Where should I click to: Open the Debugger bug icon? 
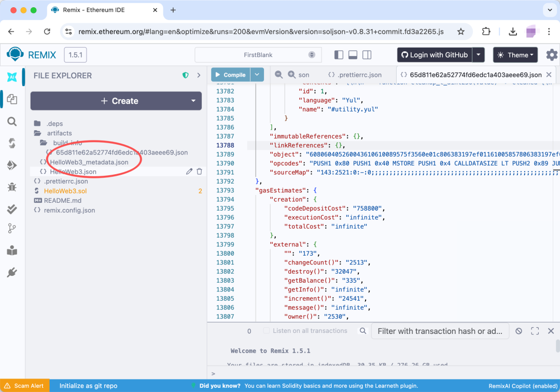pyautogui.click(x=12, y=187)
